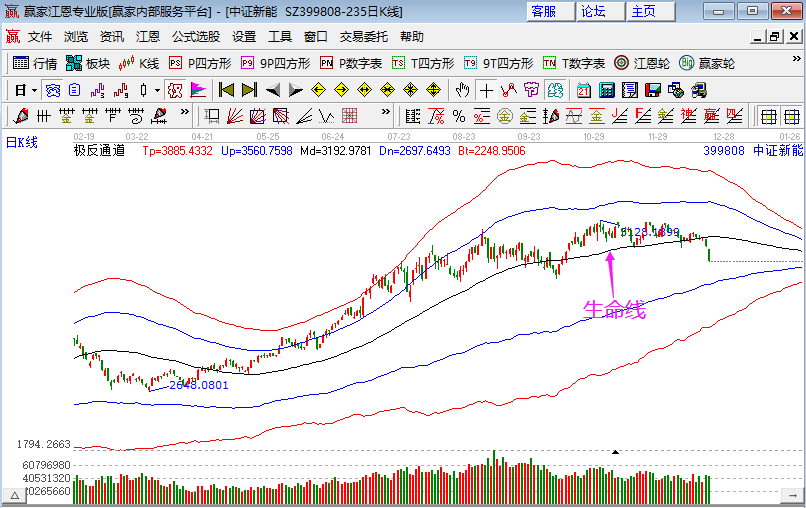Open the 资讯 menu
The width and height of the screenshot is (806, 508).
click(112, 37)
